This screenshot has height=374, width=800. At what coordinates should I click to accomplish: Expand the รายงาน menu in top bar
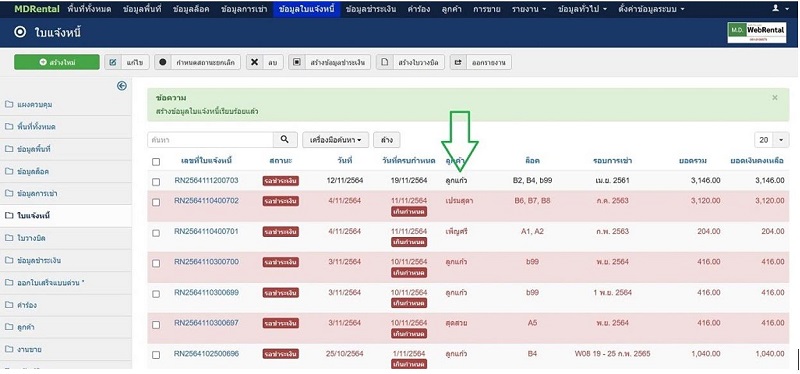pos(529,9)
